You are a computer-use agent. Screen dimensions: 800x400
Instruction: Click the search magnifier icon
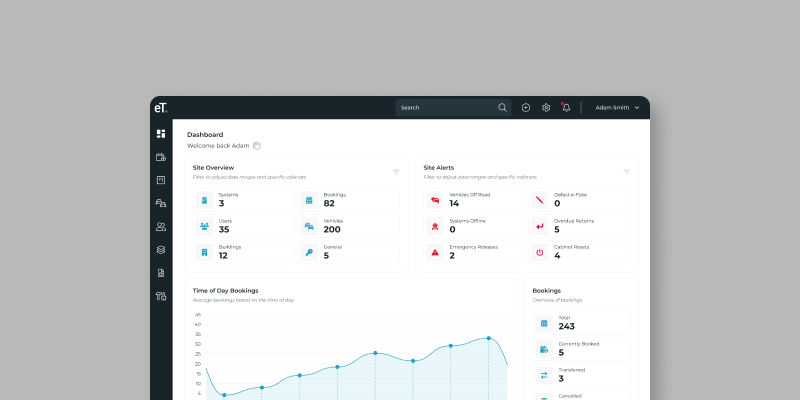[x=503, y=108]
